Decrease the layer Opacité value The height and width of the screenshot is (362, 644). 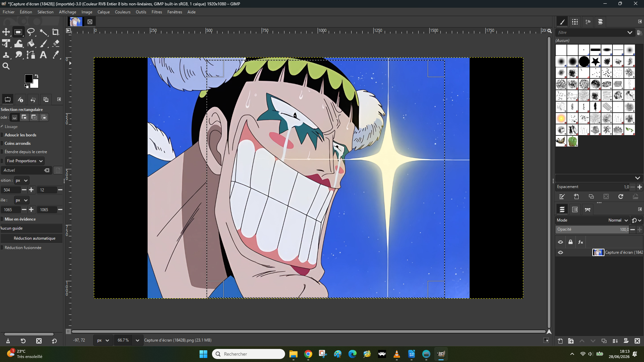click(x=633, y=230)
